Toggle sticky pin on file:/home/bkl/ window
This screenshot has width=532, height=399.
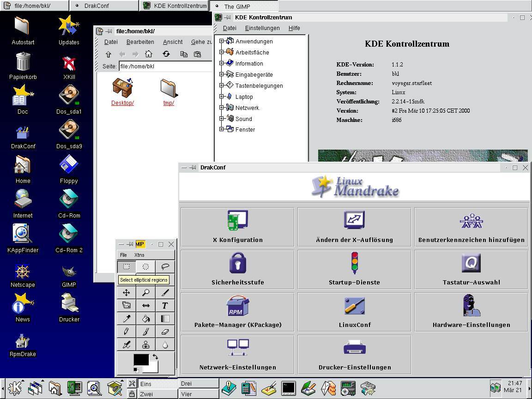(x=109, y=31)
